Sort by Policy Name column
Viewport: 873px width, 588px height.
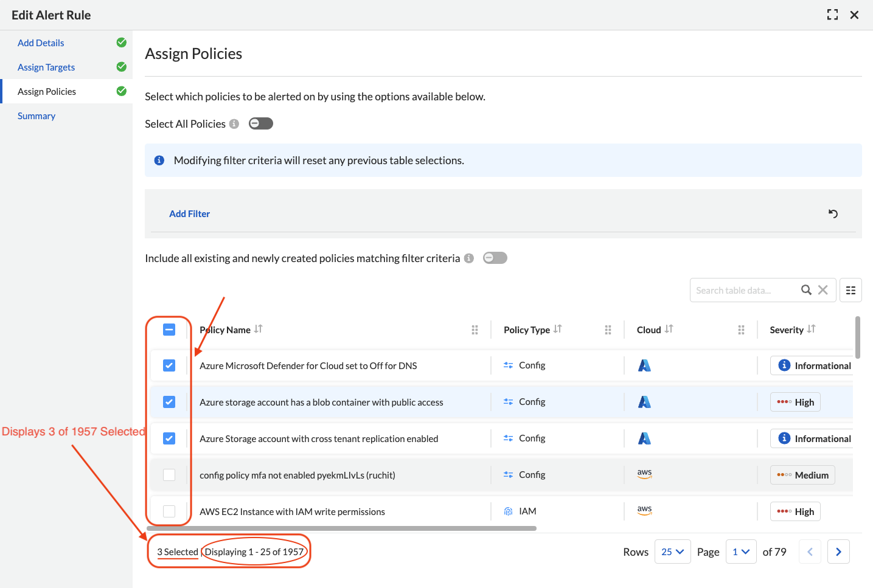pyautogui.click(x=259, y=329)
